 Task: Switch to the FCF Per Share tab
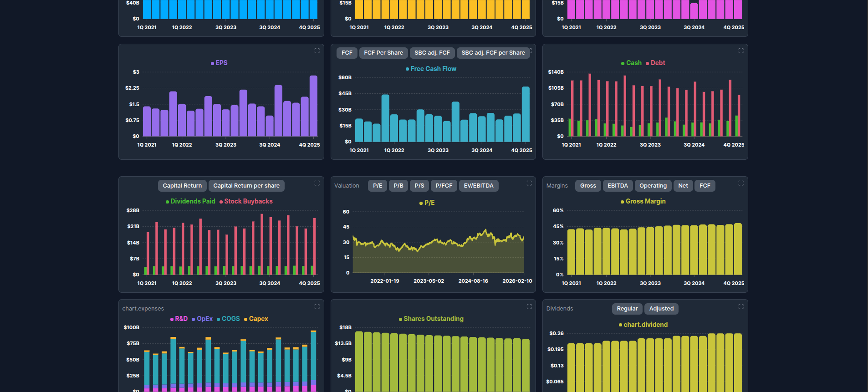[383, 53]
